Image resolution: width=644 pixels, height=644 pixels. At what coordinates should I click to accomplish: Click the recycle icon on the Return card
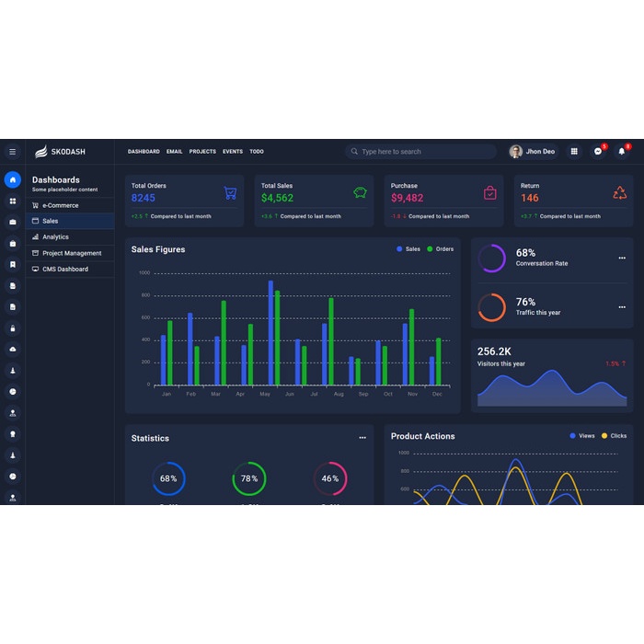[x=620, y=192]
